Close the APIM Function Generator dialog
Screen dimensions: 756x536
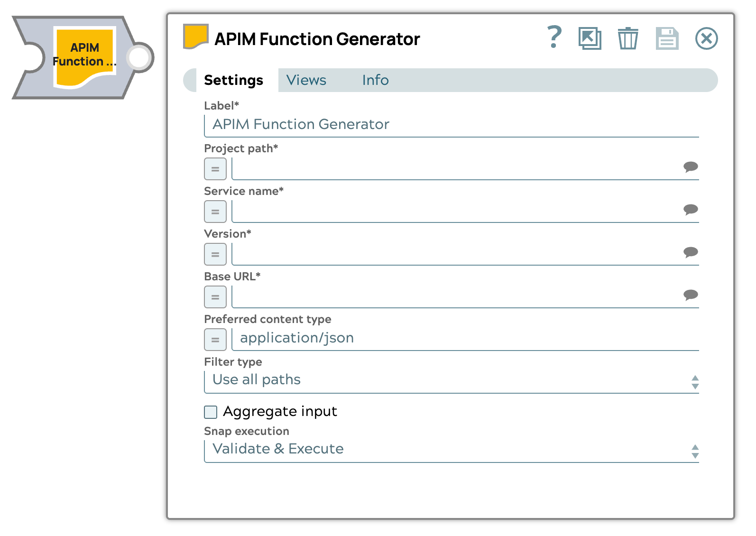(706, 38)
